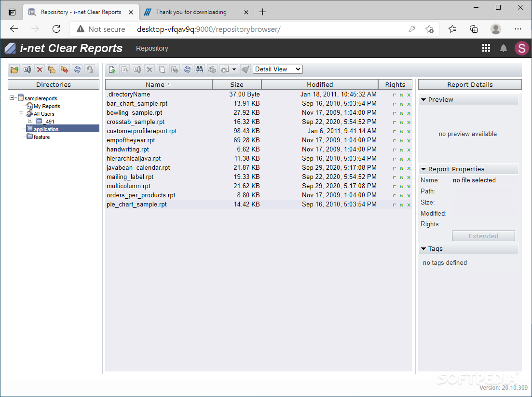Click the Rights column header
This screenshot has width=532, height=397.
[x=396, y=84]
